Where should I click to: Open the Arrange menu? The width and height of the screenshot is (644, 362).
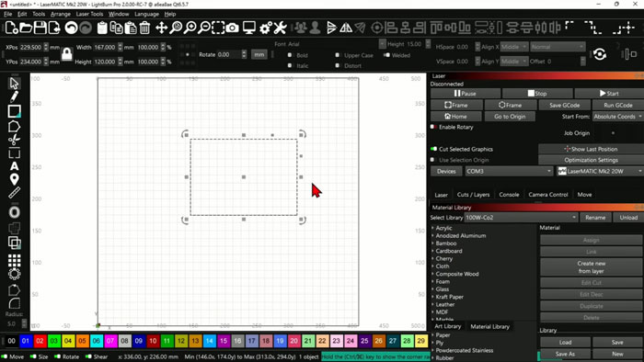pyautogui.click(x=61, y=14)
